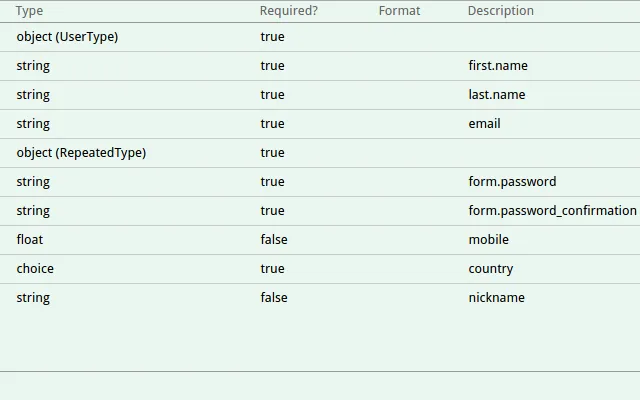This screenshot has width=640, height=400.
Task: Click the Required? column header
Action: [x=288, y=11]
